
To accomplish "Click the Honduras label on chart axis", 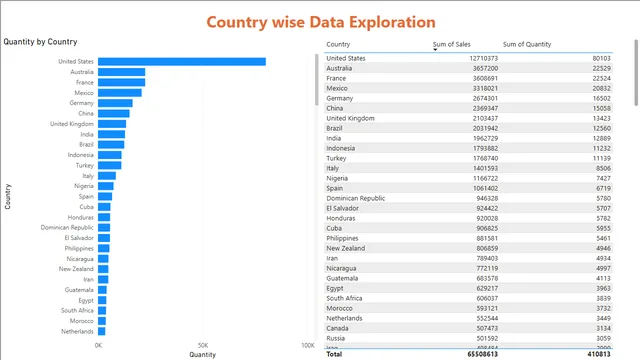I will click(x=80, y=217).
